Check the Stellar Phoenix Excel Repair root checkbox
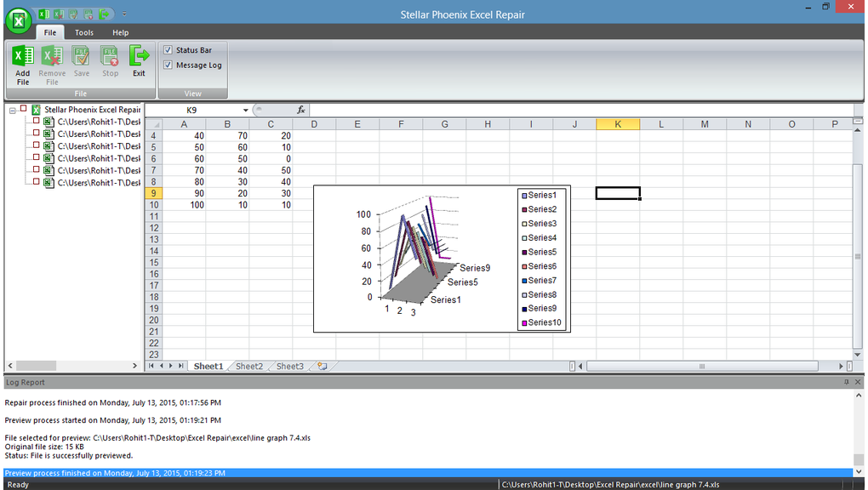868x490 pixels. [x=23, y=109]
